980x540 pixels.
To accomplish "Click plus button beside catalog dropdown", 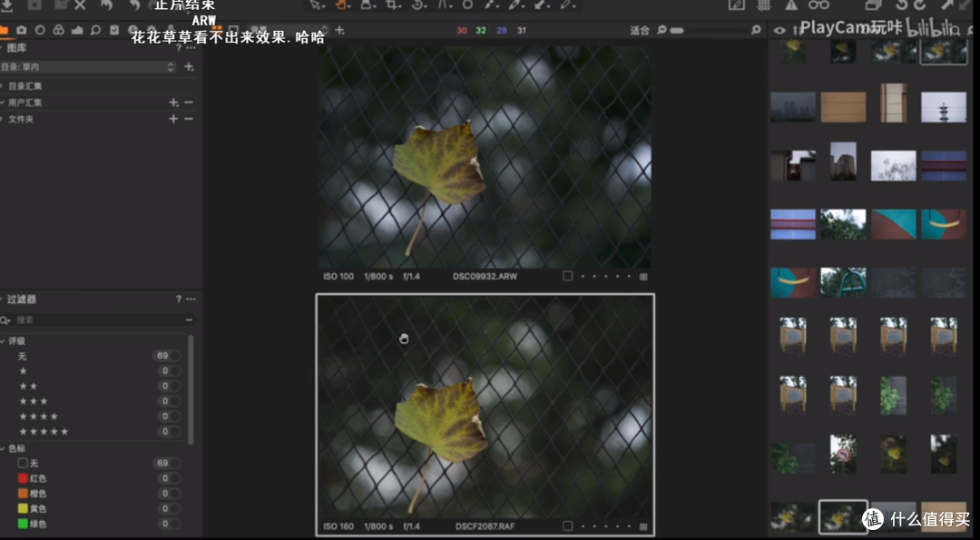I will pyautogui.click(x=189, y=67).
